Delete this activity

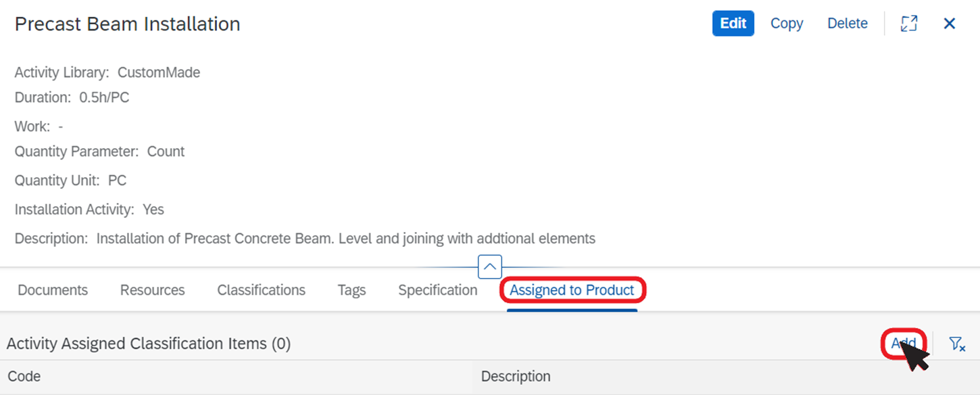[848, 23]
